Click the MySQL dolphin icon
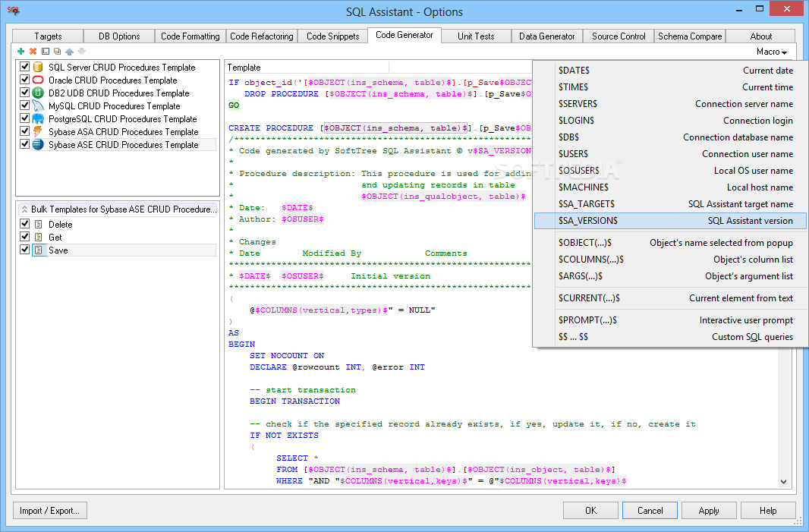809x532 pixels. 38,105
